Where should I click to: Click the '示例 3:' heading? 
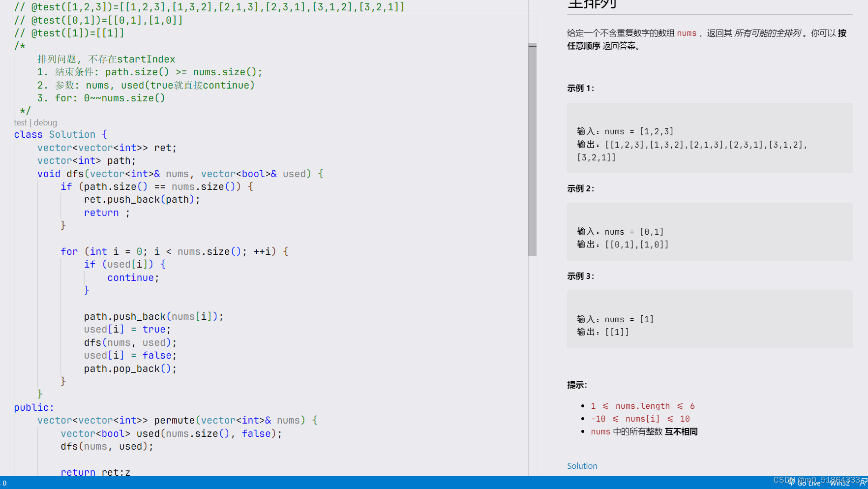pyautogui.click(x=580, y=276)
